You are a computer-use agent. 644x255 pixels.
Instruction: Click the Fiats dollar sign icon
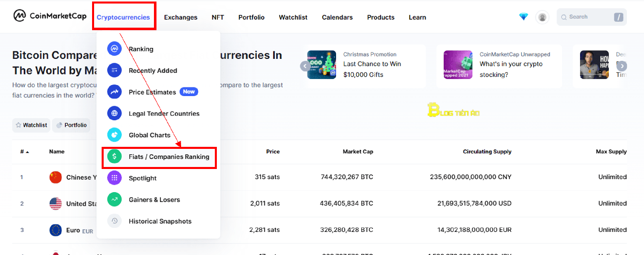115,156
